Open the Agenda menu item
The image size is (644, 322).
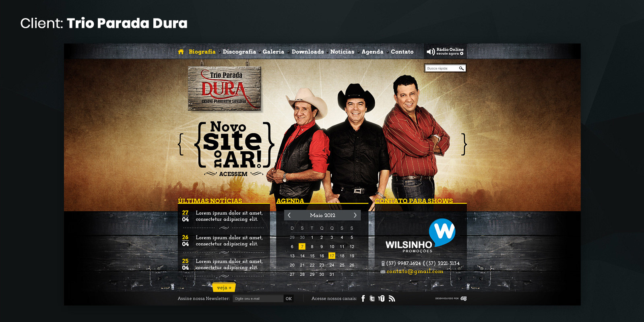pos(372,52)
